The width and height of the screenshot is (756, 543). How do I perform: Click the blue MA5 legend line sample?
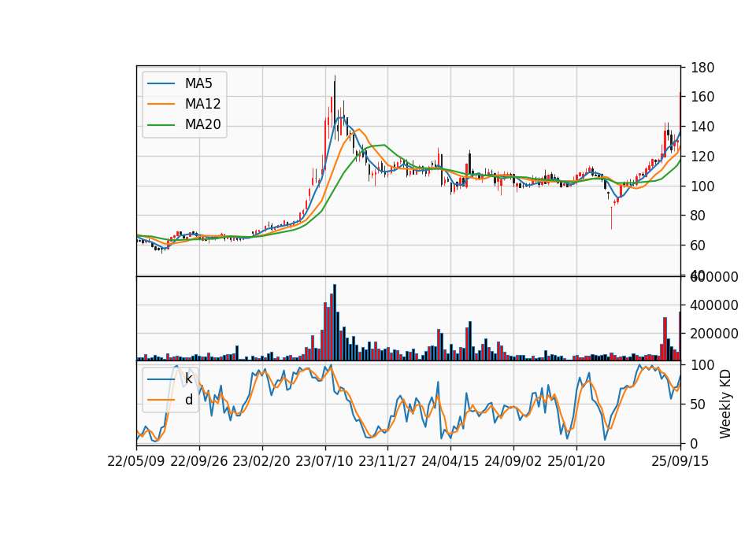(161, 83)
